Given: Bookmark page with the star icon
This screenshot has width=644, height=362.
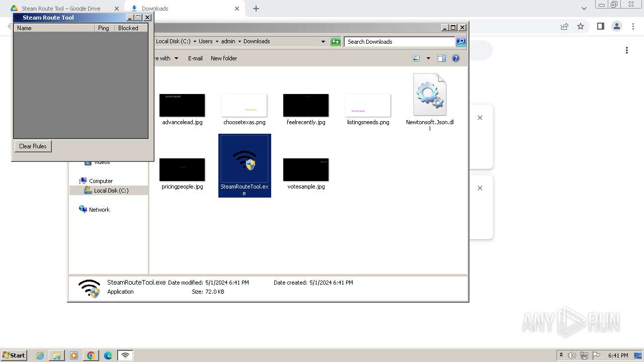Looking at the screenshot, I should click(581, 26).
